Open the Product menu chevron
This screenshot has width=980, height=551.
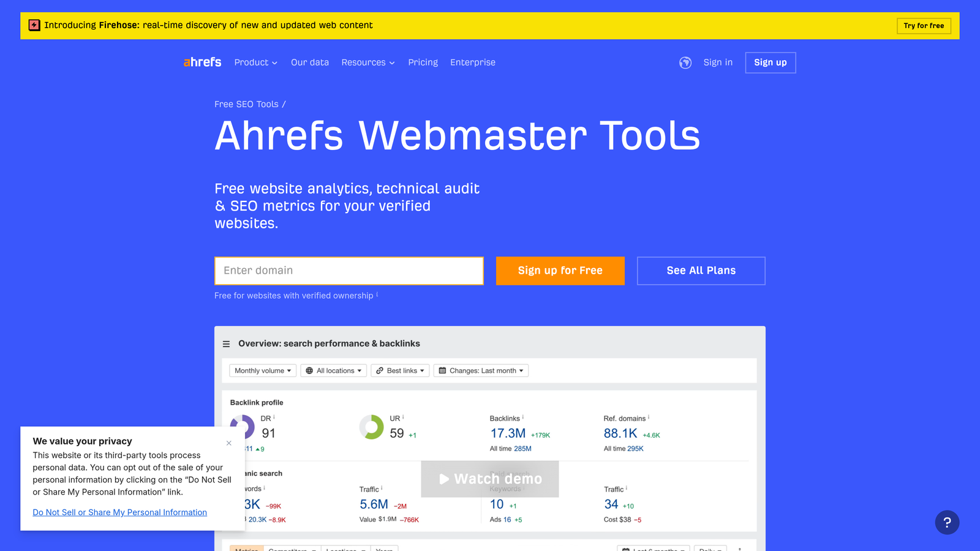[x=274, y=62]
